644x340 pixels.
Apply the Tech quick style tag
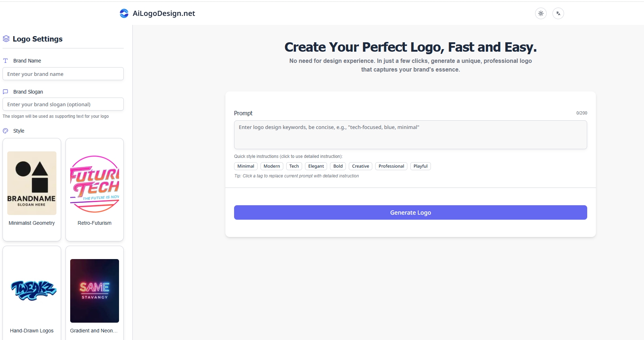294,166
